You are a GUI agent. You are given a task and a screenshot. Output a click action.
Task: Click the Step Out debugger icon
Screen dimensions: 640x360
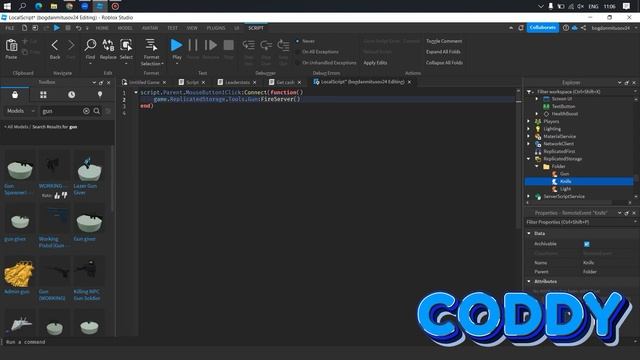click(x=283, y=45)
